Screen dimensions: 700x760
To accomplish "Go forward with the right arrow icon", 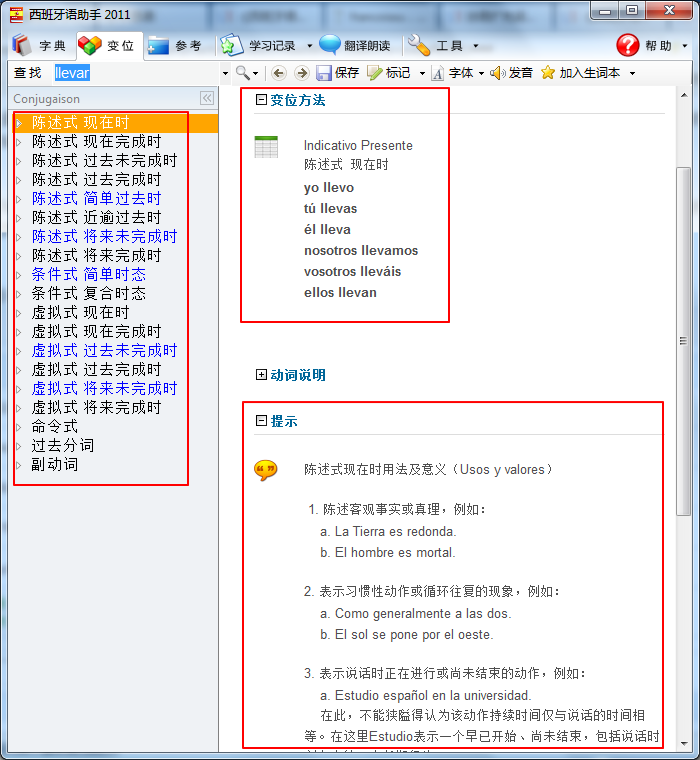I will click(x=302, y=73).
